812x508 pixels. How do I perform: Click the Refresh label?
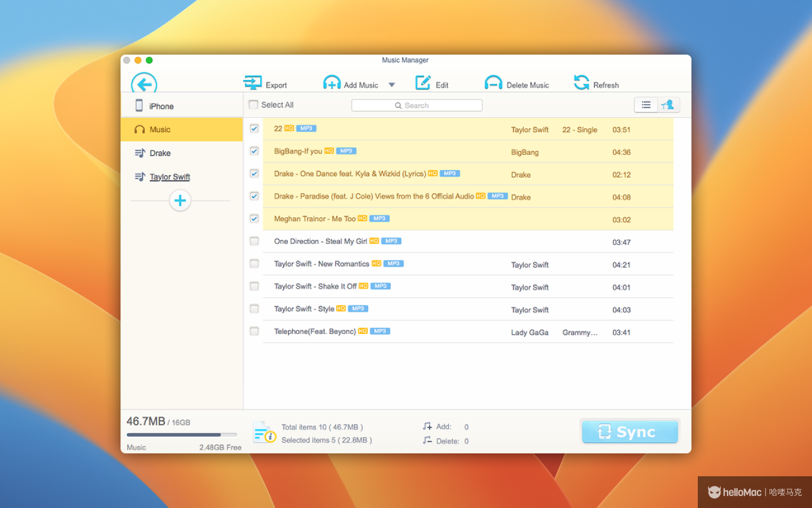(606, 85)
